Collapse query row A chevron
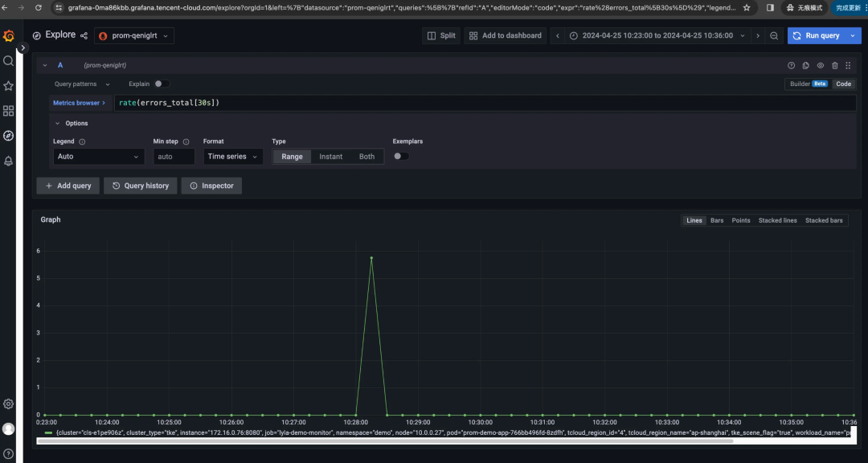This screenshot has width=868, height=463. click(45, 65)
